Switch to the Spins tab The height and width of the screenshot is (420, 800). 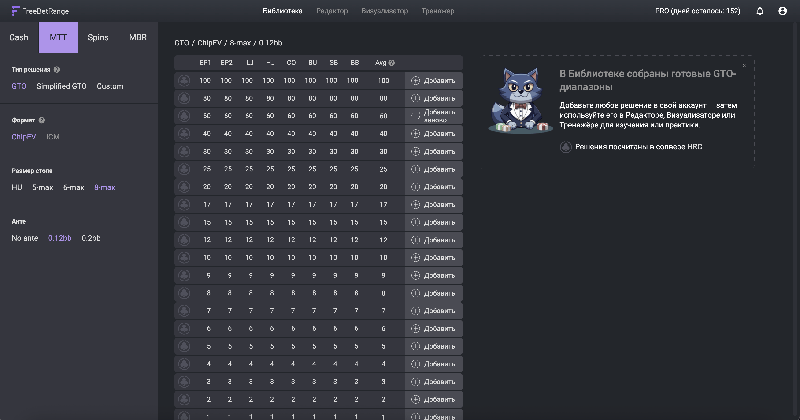tap(98, 37)
